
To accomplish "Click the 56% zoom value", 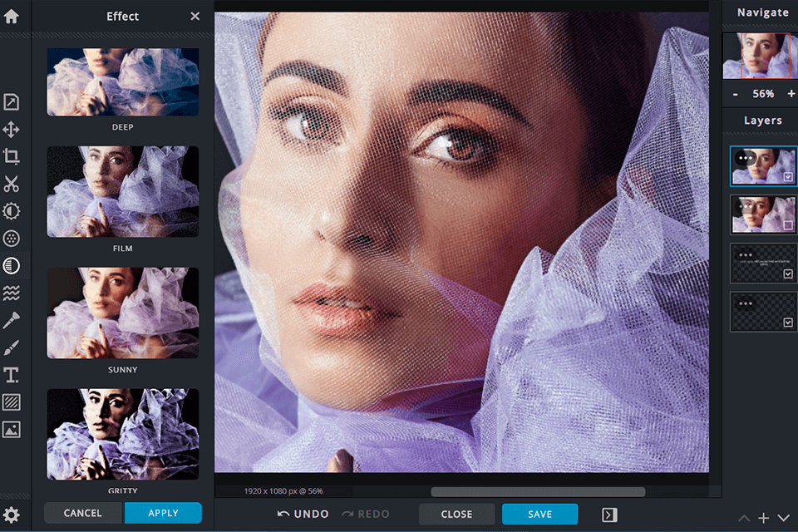I will [x=763, y=94].
